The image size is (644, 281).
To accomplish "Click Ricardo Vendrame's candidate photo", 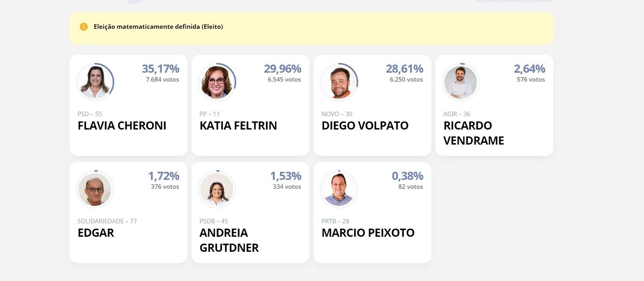I will [461, 82].
